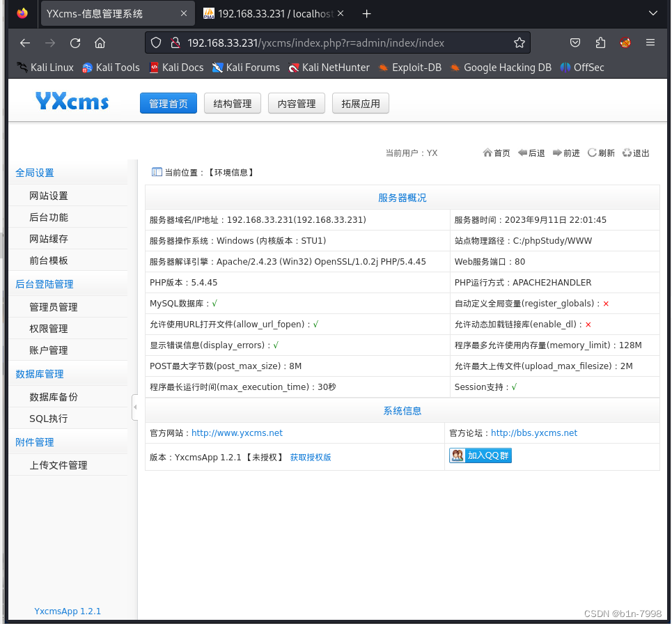Image resolution: width=672 pixels, height=624 pixels.
Task: Open http://www.yxcms.net official site link
Action: pyautogui.click(x=237, y=433)
